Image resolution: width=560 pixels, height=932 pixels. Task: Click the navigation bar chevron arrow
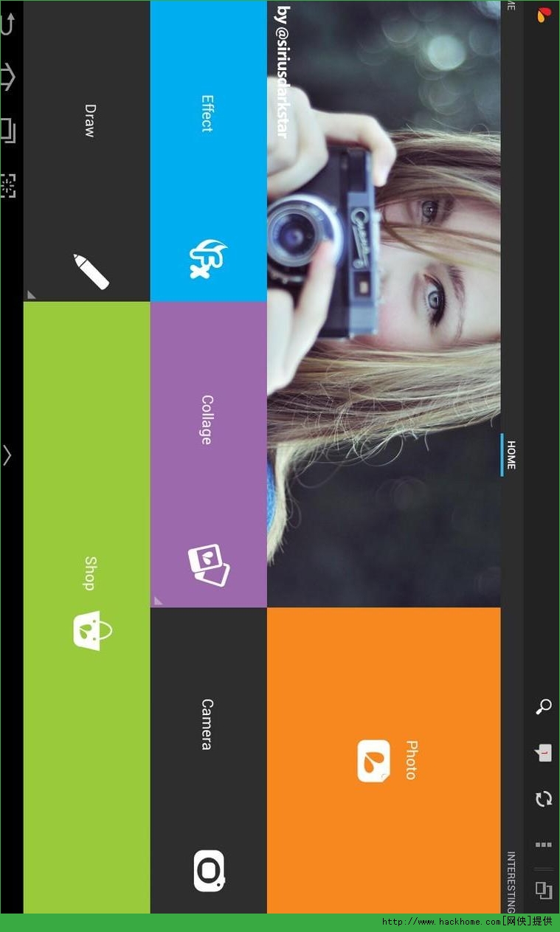tap(7, 455)
